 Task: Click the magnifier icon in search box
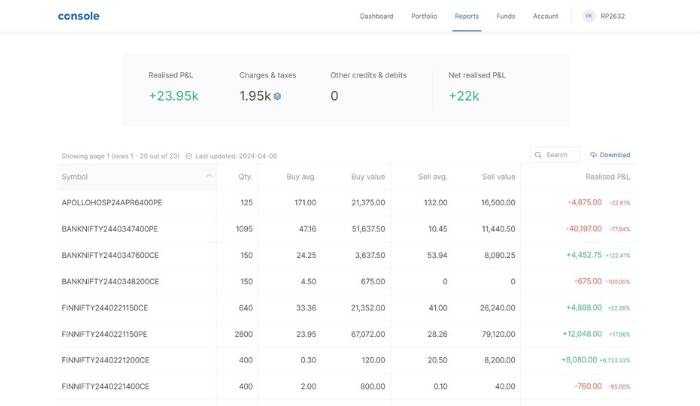click(539, 155)
